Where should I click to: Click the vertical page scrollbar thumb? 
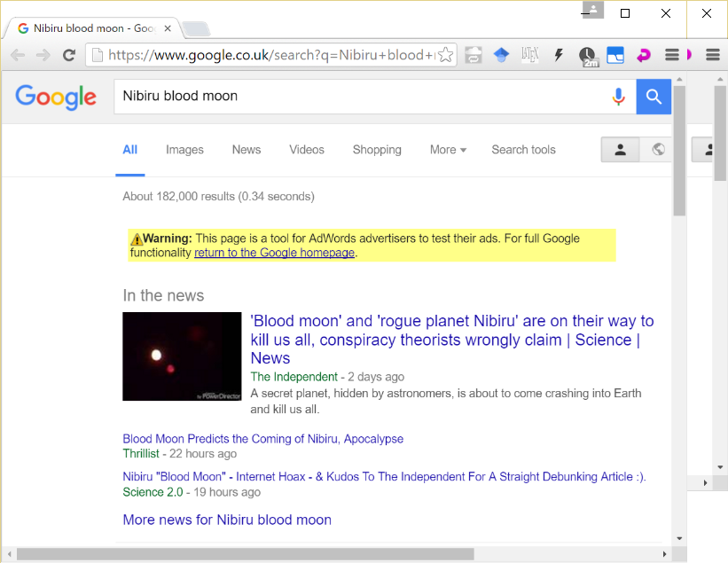coord(679,151)
